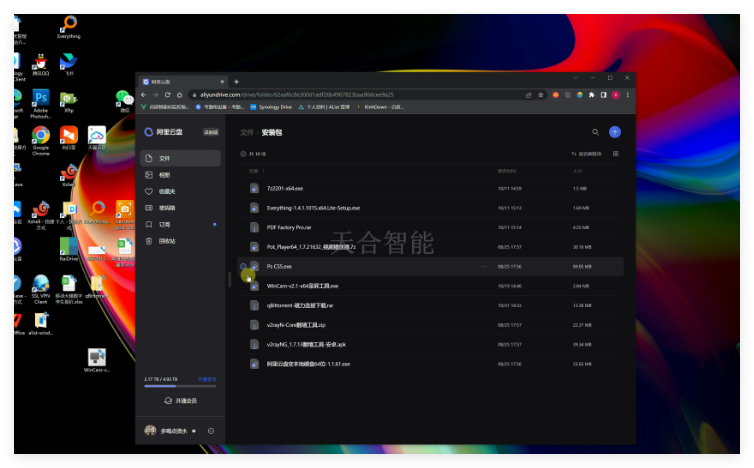Viewport: 754px width, 468px height.
Task: Toggle the Chrome side panel icon
Action: tap(603, 95)
